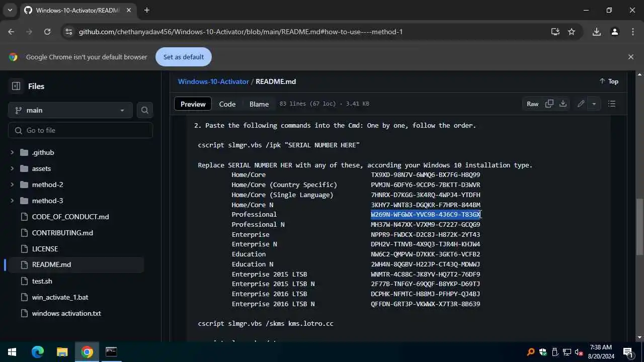The width and height of the screenshot is (644, 362).
Task: Click the highlighted Professional key
Action: click(x=426, y=215)
